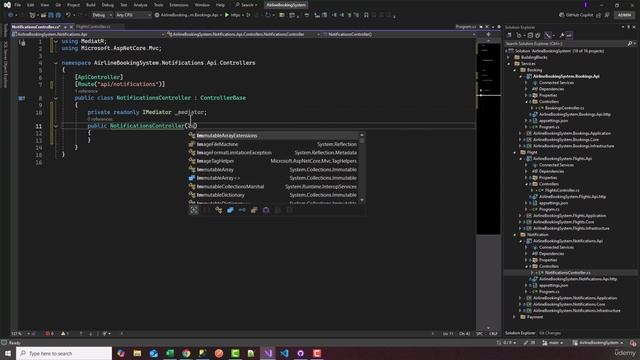Click the Search box in the title bar
Image resolution: width=640 pixels, height=360 pixels.
[x=247, y=5]
